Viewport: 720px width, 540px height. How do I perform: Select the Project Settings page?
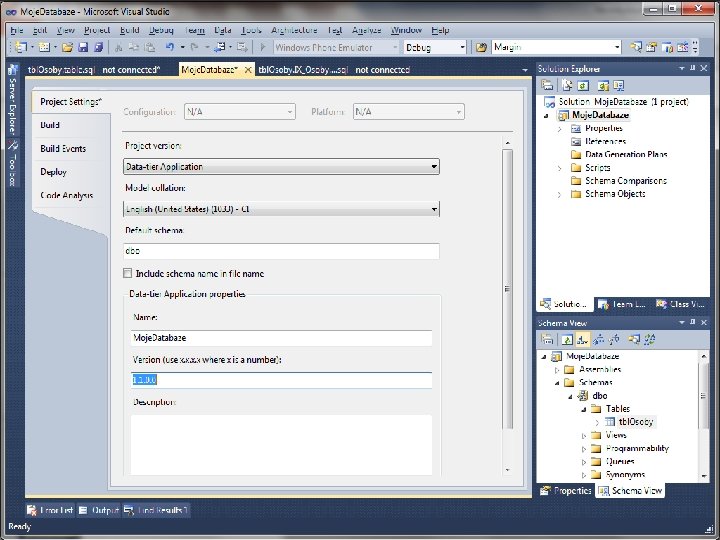[x=71, y=101]
